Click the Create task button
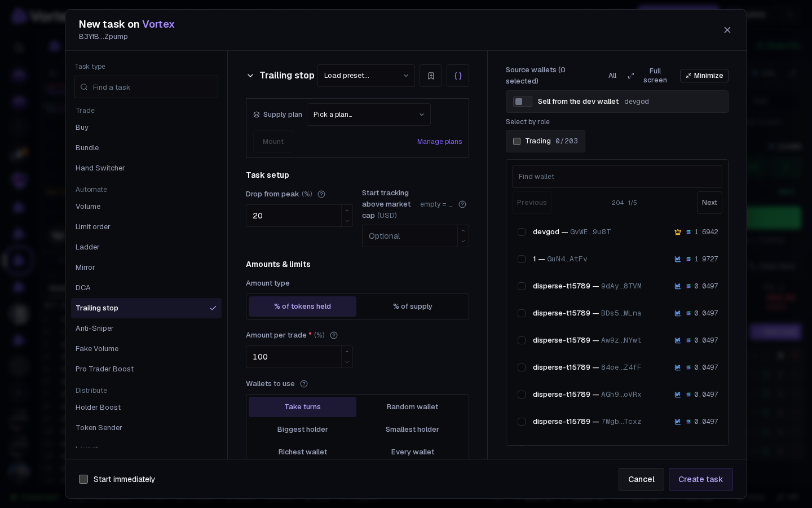This screenshot has height=508, width=812. click(700, 479)
